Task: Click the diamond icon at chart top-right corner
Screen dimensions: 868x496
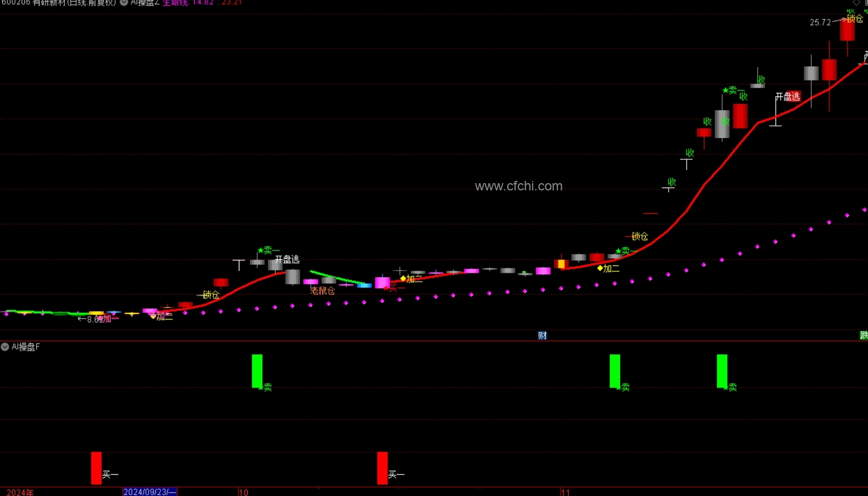Action: point(856,2)
